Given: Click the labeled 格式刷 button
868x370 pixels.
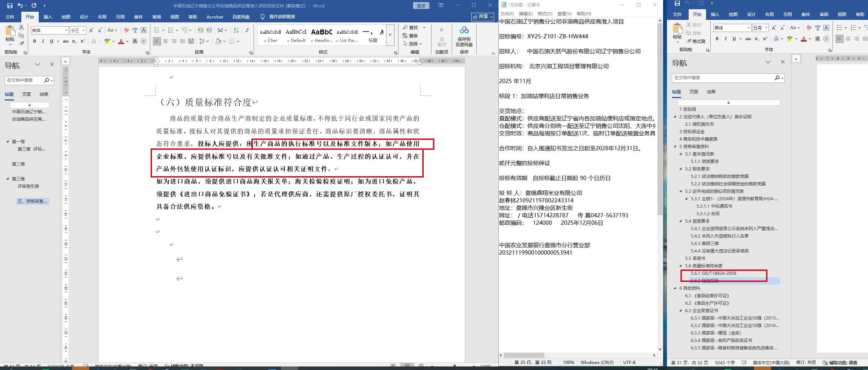Looking at the screenshot, I should tap(696, 41).
